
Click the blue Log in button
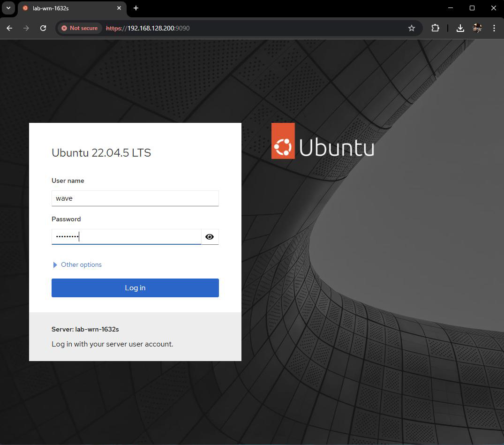[x=135, y=288]
